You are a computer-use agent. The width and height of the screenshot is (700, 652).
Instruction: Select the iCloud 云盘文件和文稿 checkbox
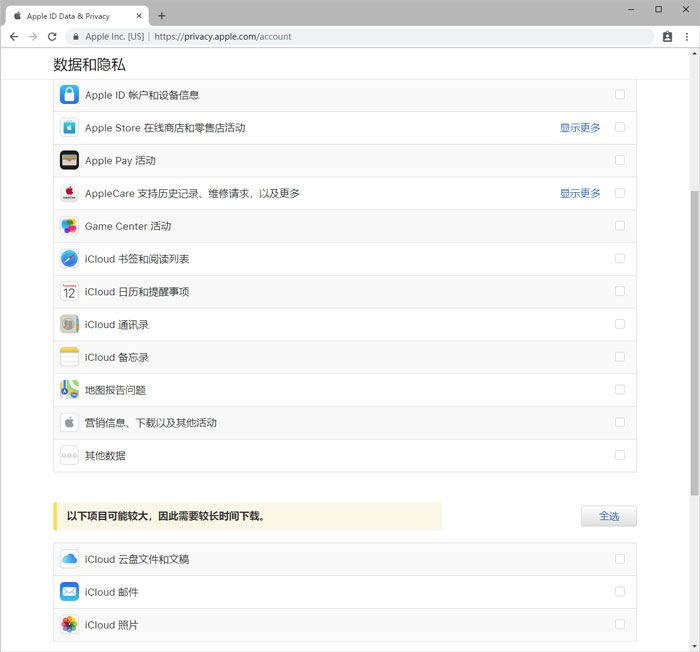point(620,559)
